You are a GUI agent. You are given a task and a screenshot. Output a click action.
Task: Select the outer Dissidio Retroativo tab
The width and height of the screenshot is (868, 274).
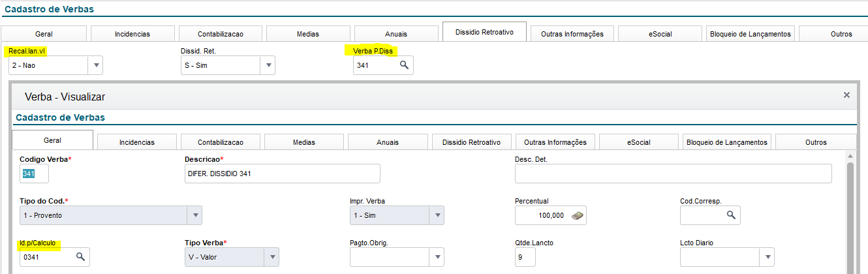[484, 32]
